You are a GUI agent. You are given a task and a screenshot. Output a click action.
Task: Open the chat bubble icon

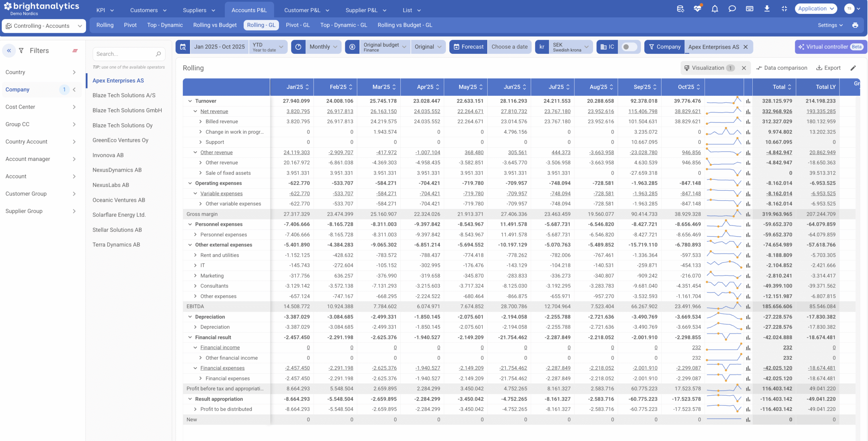coord(732,9)
